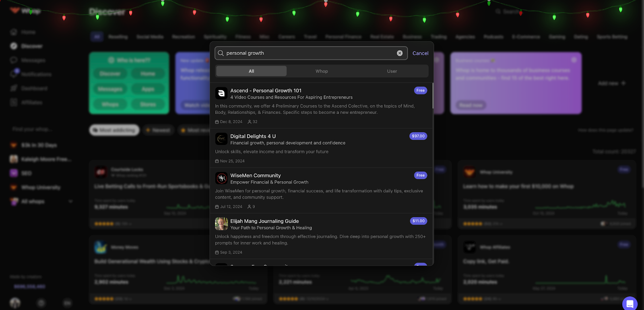Open Digital Delights 4 U logo
This screenshot has height=310, width=644.
click(x=221, y=139)
